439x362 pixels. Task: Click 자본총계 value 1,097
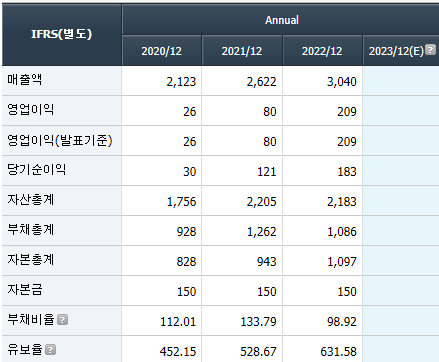pos(342,262)
